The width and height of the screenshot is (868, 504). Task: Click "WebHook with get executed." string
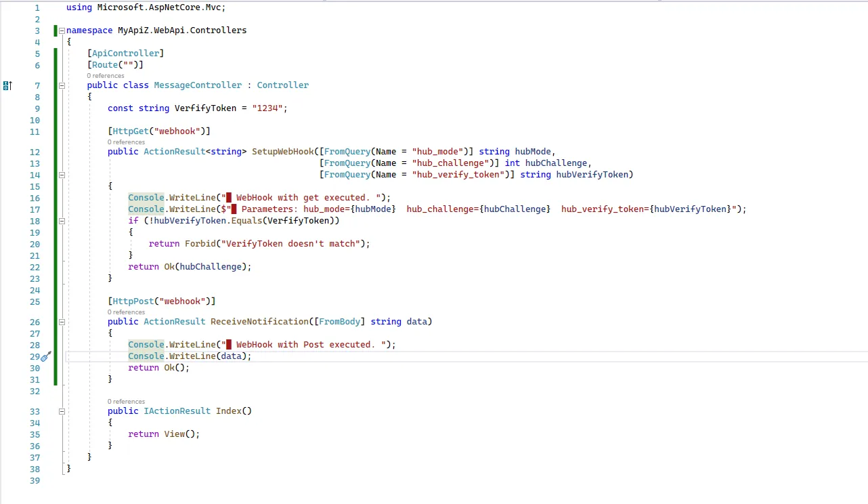click(301, 198)
